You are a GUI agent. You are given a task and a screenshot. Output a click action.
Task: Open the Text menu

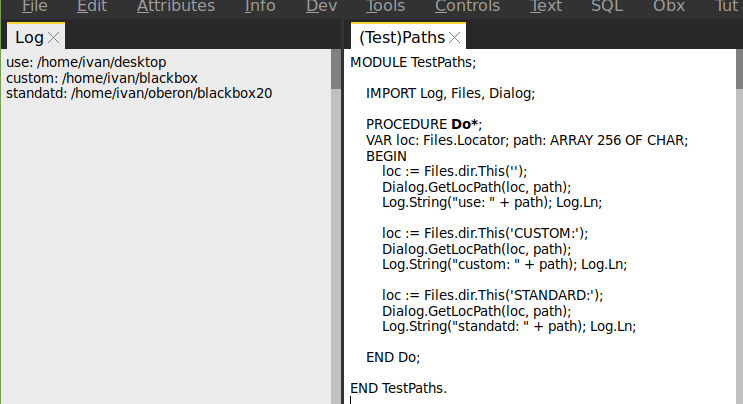coord(546,6)
